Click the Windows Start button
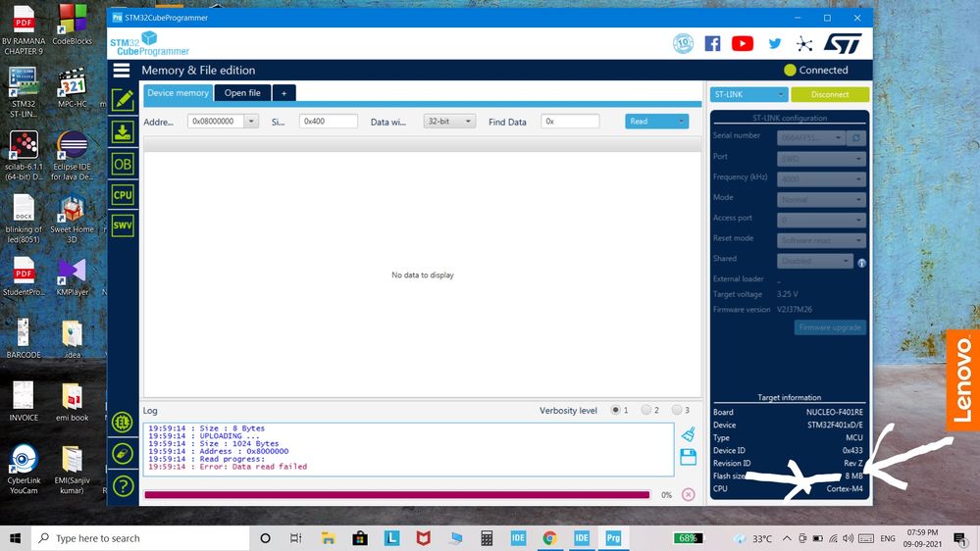 tap(15, 538)
